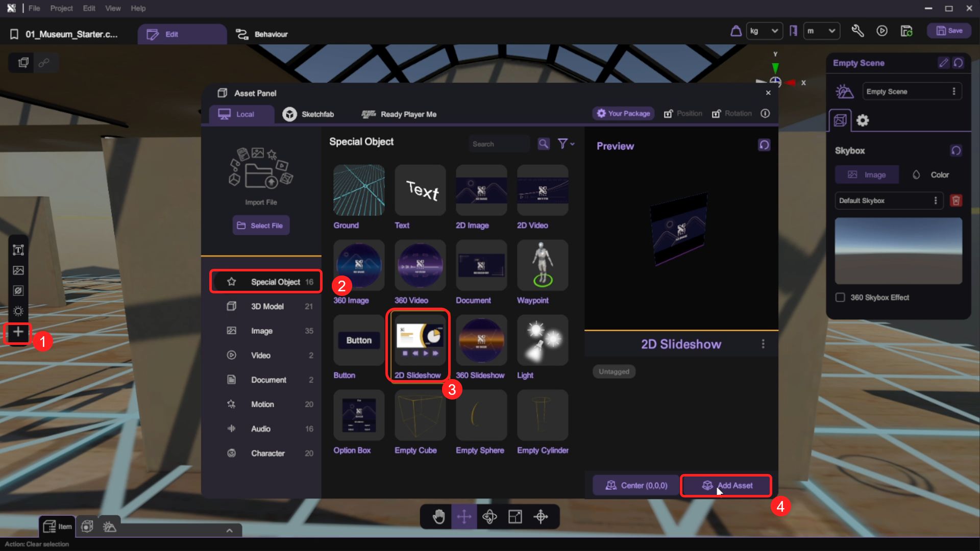Open the kg weight unit dropdown
The image size is (980, 551).
tap(764, 31)
